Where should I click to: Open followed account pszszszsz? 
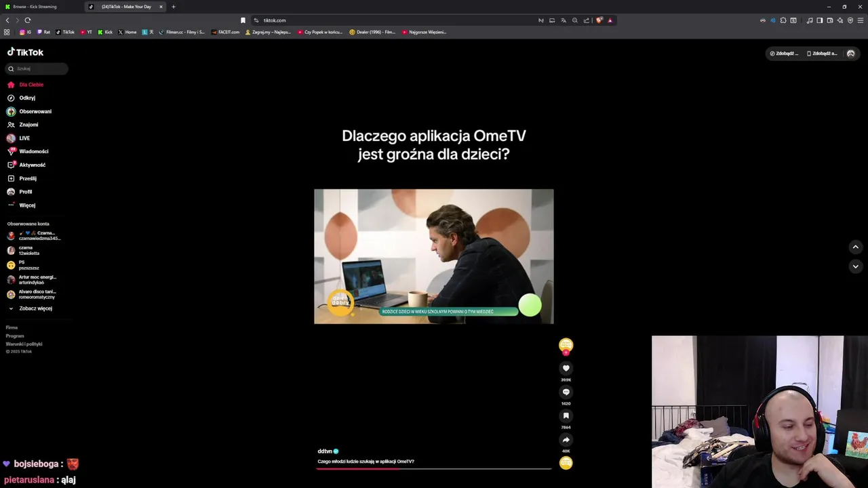coord(23,265)
